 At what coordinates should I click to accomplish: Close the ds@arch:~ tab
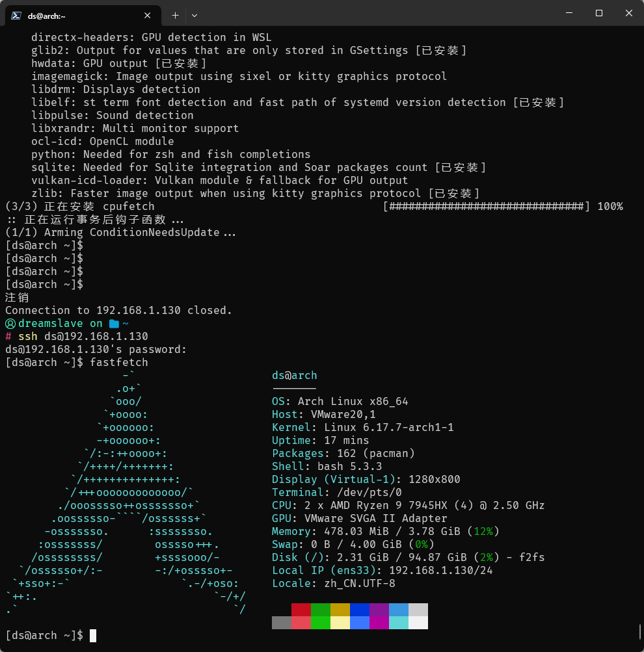click(148, 15)
